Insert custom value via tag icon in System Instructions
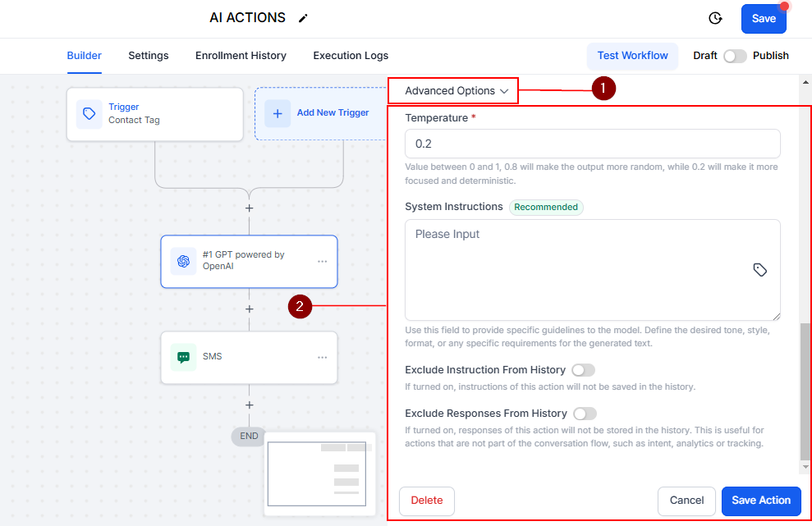 [x=759, y=270]
